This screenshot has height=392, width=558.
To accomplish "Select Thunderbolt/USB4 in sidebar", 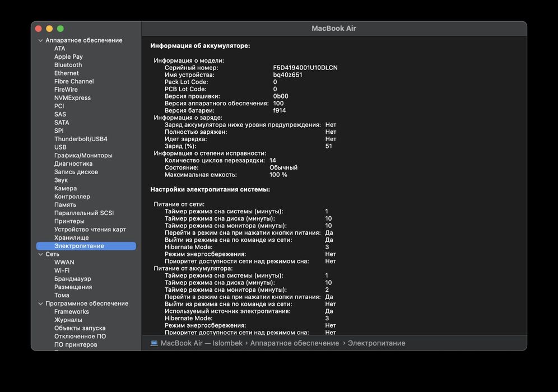I will (81, 139).
